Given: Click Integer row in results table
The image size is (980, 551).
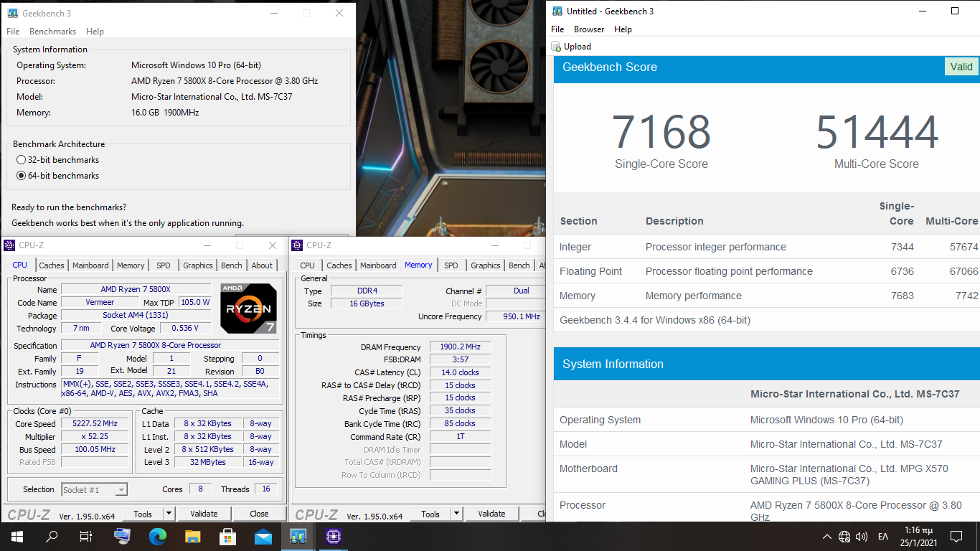Looking at the screenshot, I should click(x=766, y=247).
